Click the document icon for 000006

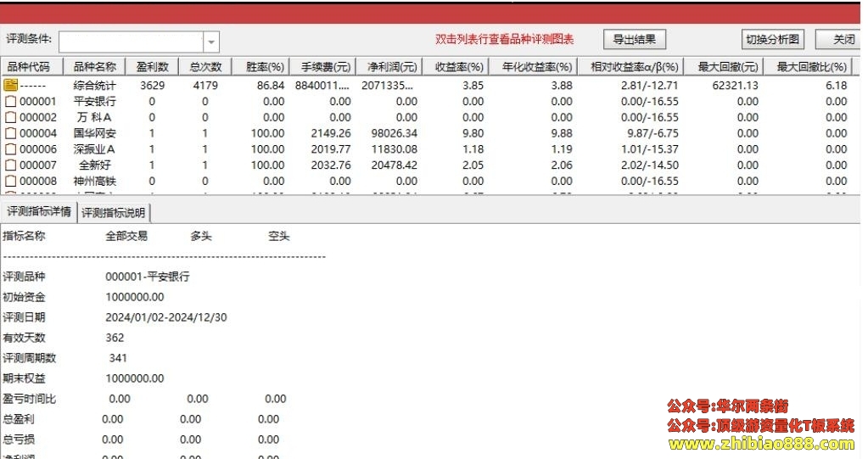click(x=10, y=149)
